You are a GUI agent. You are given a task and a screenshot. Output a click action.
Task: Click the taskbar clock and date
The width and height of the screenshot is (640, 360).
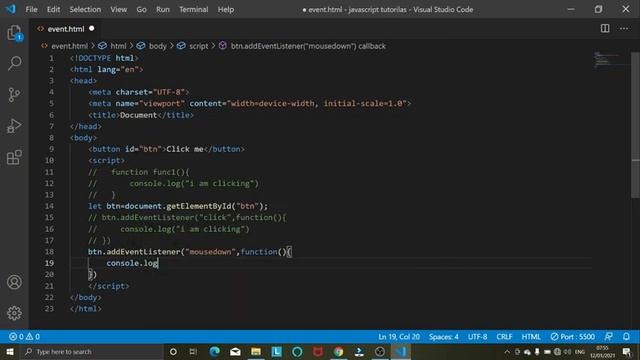tap(602, 351)
